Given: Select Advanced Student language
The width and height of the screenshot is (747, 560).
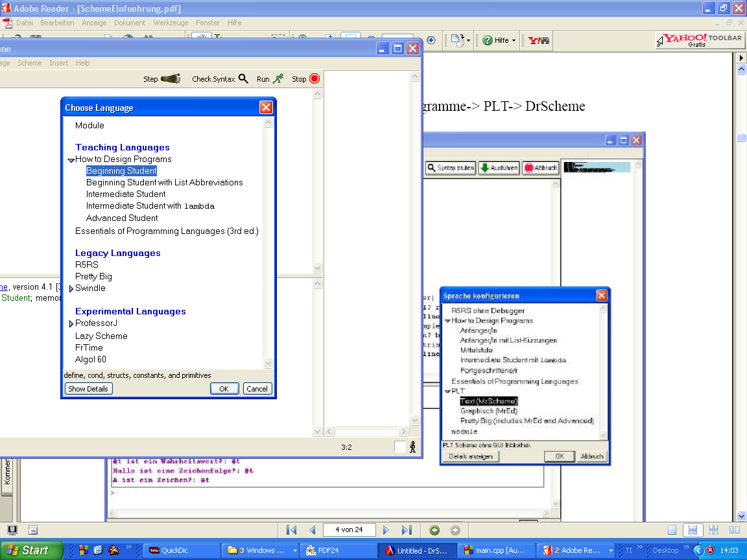Looking at the screenshot, I should click(x=122, y=218).
